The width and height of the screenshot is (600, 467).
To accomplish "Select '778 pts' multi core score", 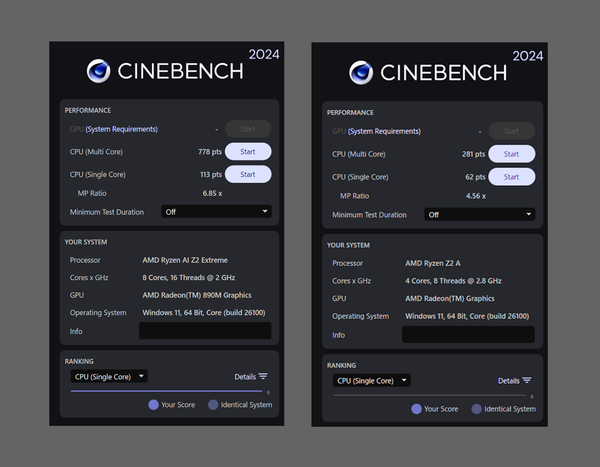I will [210, 152].
